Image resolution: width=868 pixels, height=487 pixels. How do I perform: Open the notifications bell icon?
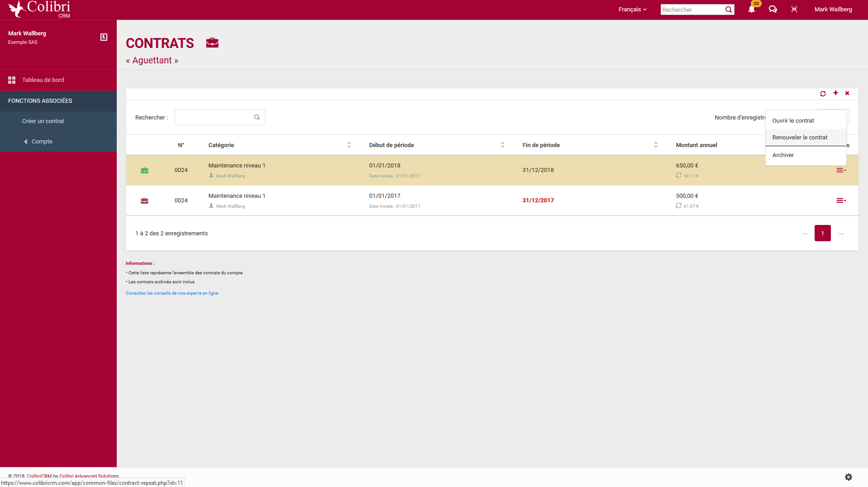(x=752, y=9)
